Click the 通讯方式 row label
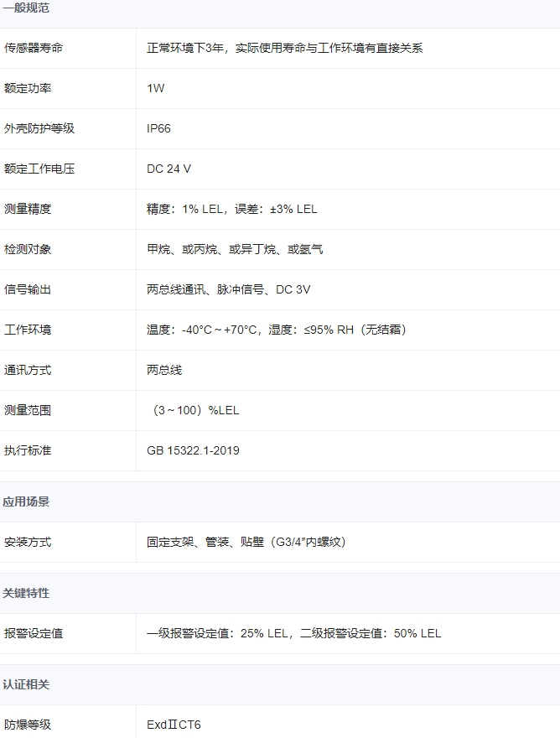 [28, 370]
